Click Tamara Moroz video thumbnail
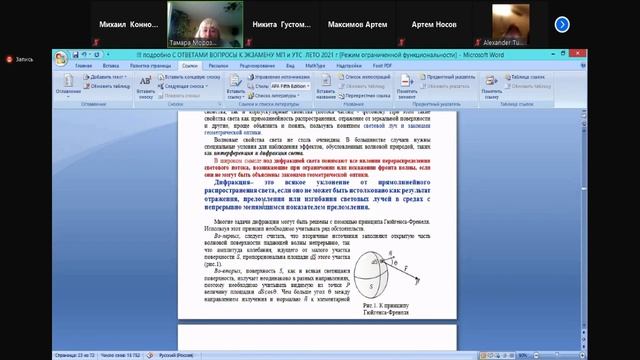The width and height of the screenshot is (640, 360). [205, 24]
